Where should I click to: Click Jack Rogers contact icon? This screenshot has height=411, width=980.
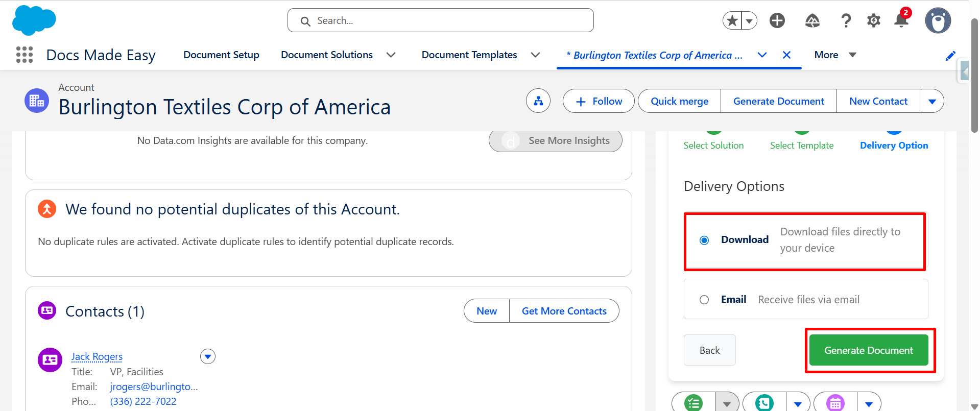[x=50, y=360]
